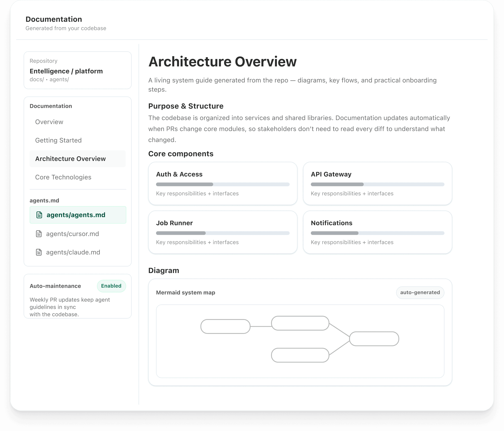Click the Notifications progress bar
This screenshot has height=431, width=504.
click(x=377, y=233)
